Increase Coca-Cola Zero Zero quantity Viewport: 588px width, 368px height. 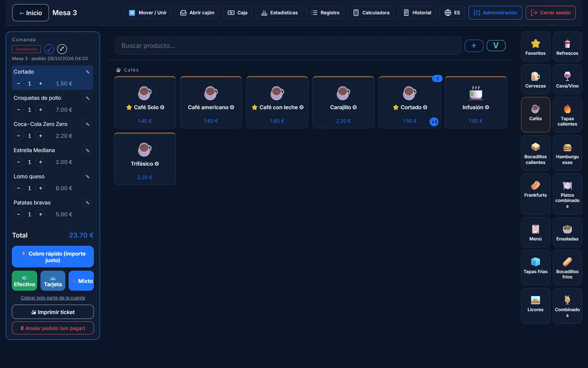tap(40, 136)
